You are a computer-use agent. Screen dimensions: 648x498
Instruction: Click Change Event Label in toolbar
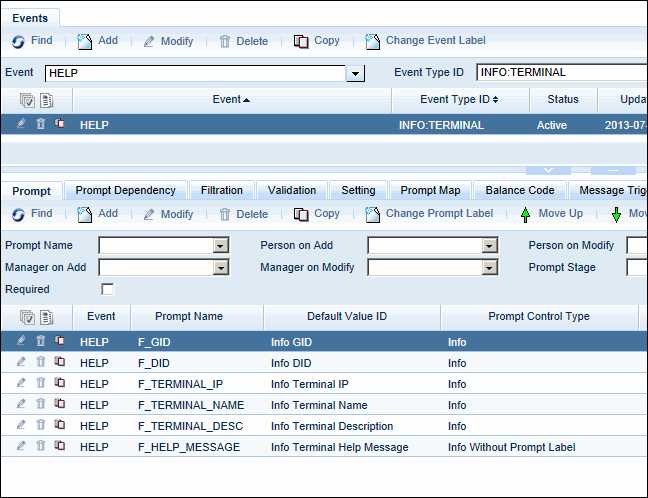(426, 41)
